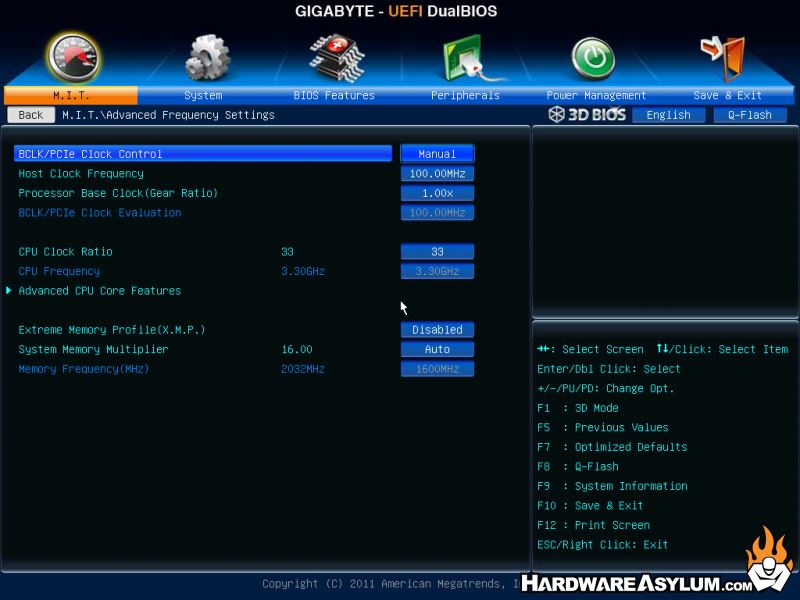Image resolution: width=800 pixels, height=600 pixels.
Task: Click the greyed Memory Frequency 1600MHz box
Action: pos(437,368)
